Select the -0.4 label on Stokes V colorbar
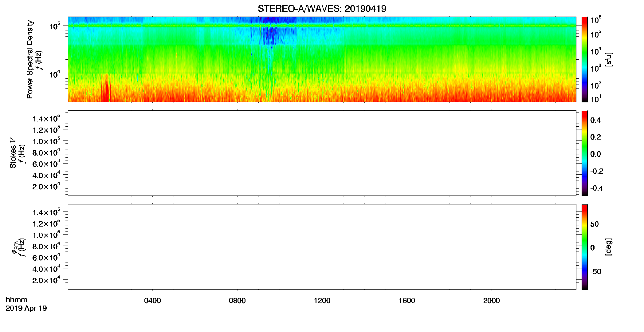The image size is (644, 332). click(597, 188)
